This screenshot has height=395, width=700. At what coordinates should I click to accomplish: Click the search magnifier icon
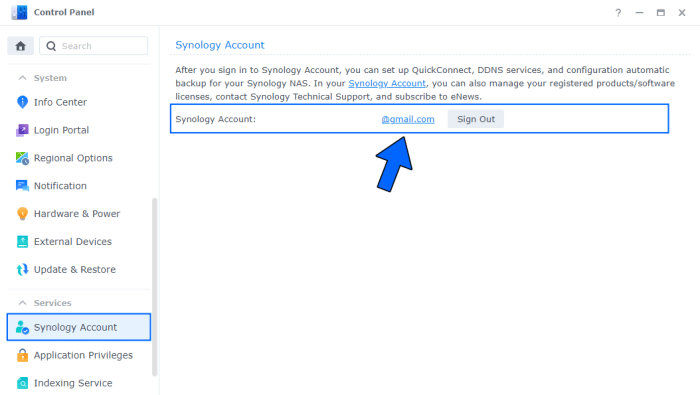51,46
